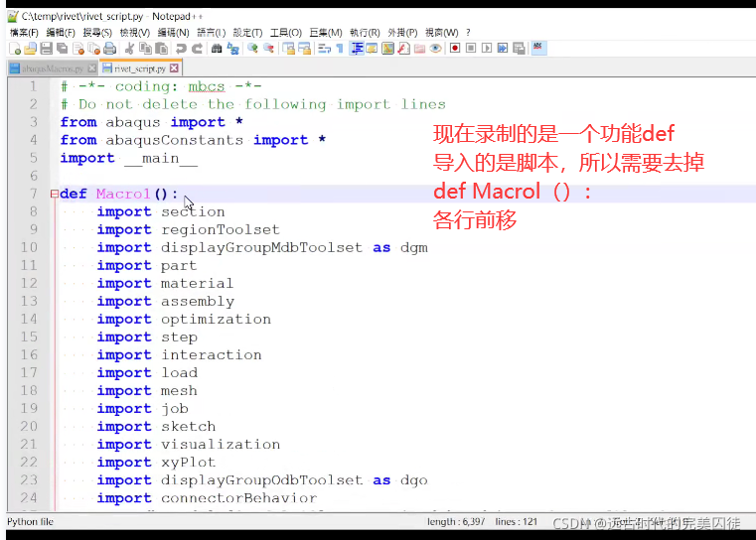Copy selection with the Copy icon
The width and height of the screenshot is (756, 540).
[145, 49]
